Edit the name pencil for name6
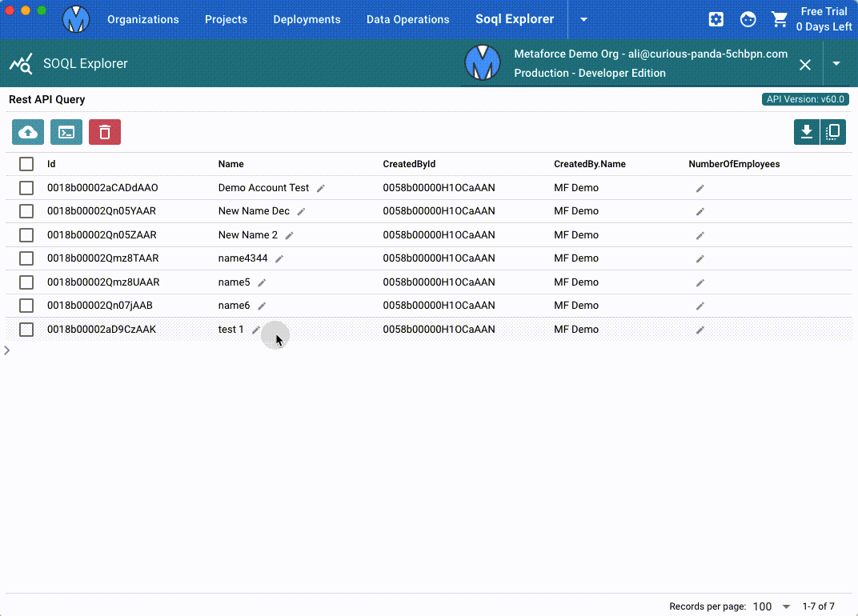The image size is (858, 616). coord(262,306)
